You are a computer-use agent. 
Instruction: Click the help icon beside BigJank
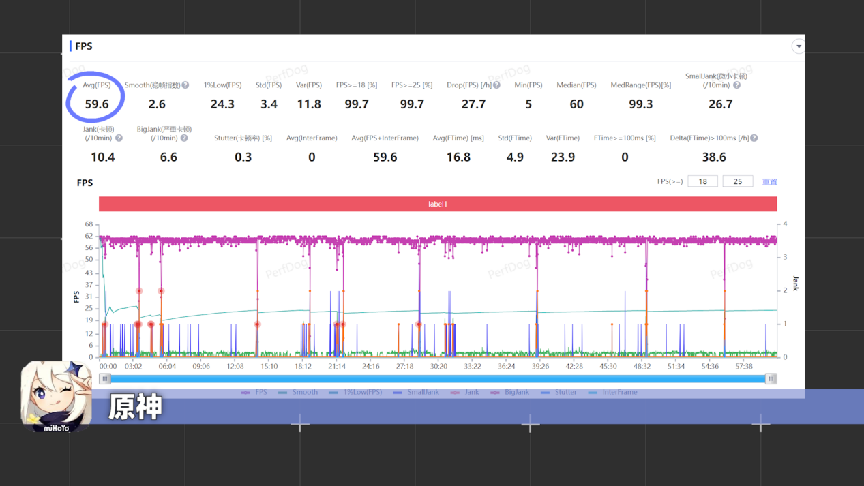click(186, 137)
